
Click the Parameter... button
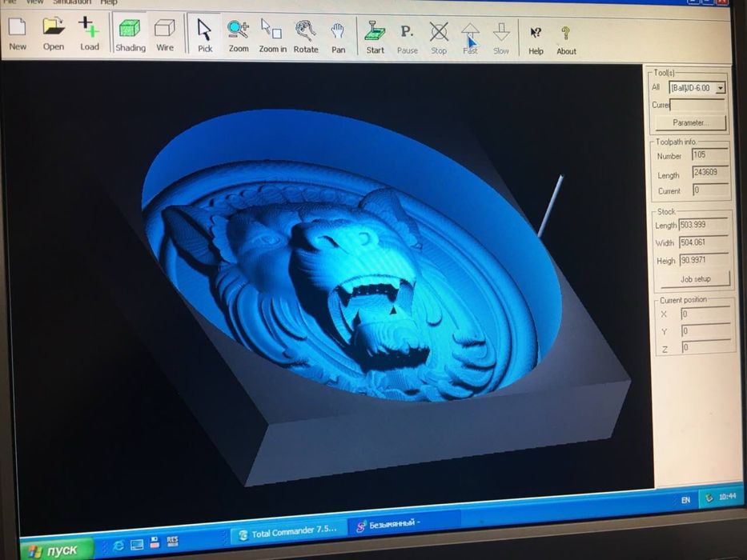click(690, 123)
